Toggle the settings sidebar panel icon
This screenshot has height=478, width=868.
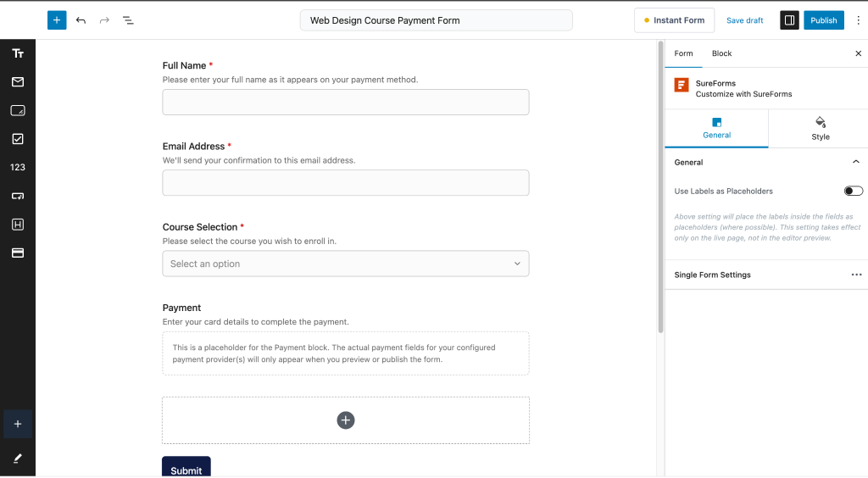click(789, 20)
